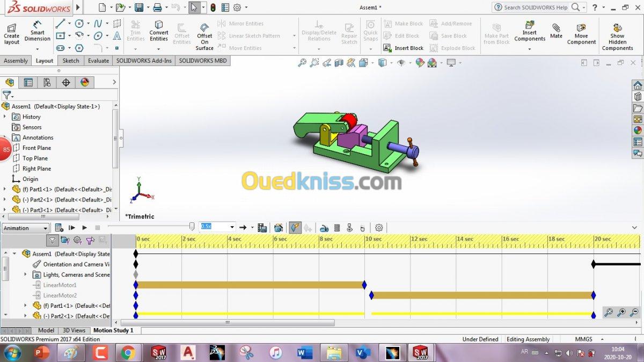Toggle the Autokey button in motion toolbar
This screenshot has width=644, height=362.
[295, 228]
